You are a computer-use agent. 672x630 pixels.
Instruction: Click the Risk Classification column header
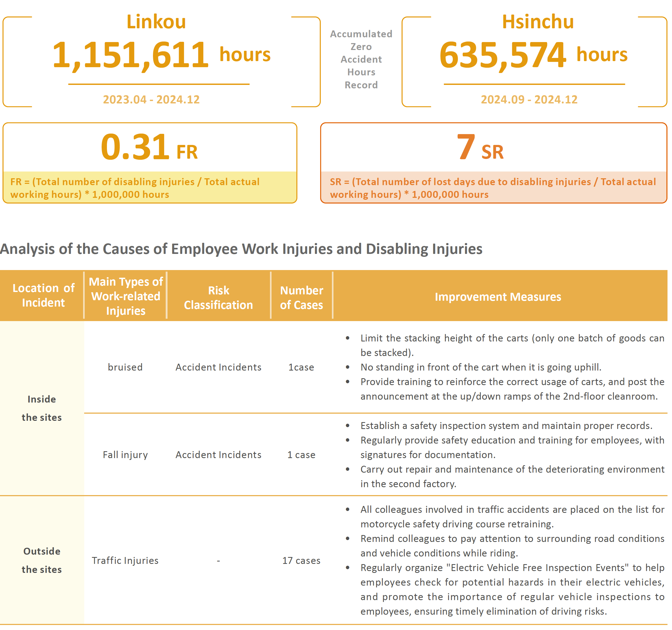(x=218, y=298)
